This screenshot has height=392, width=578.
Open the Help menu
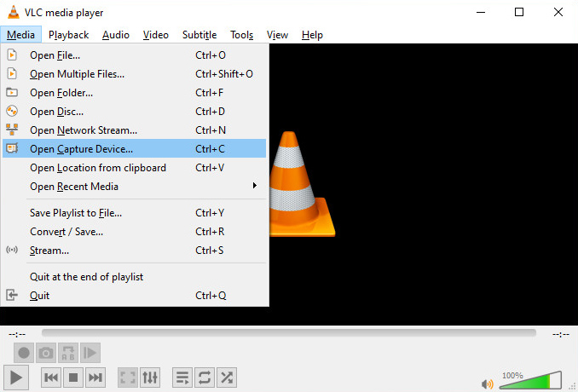click(x=312, y=35)
